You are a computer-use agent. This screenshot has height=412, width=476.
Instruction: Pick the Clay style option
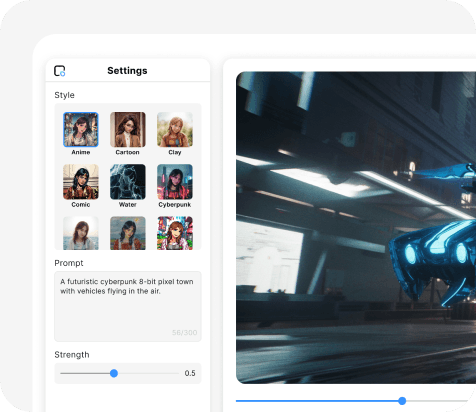click(175, 129)
